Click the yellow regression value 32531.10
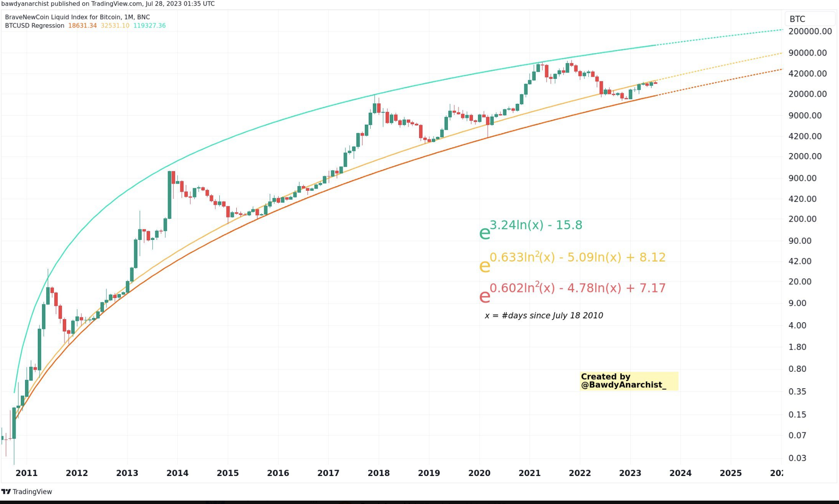 115,25
